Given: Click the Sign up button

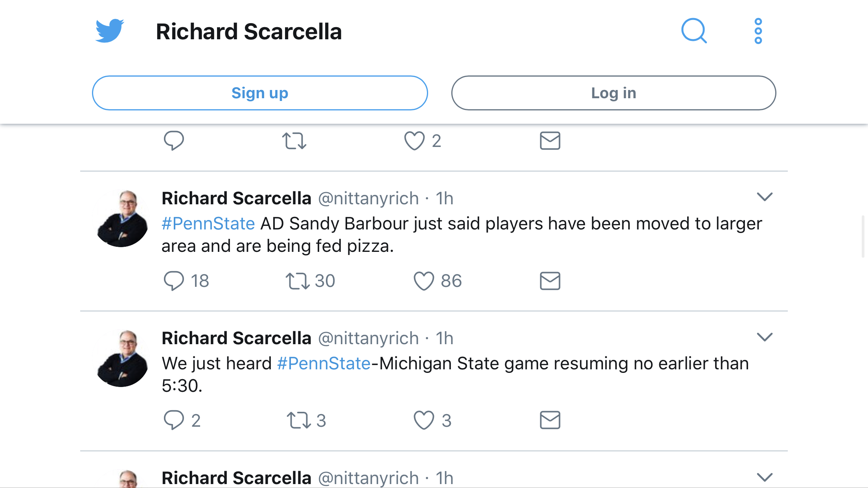Looking at the screenshot, I should pos(260,93).
